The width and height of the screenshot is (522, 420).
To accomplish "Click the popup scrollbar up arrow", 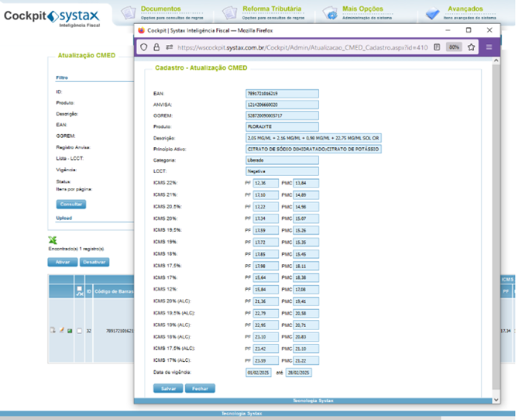I will coord(496,60).
